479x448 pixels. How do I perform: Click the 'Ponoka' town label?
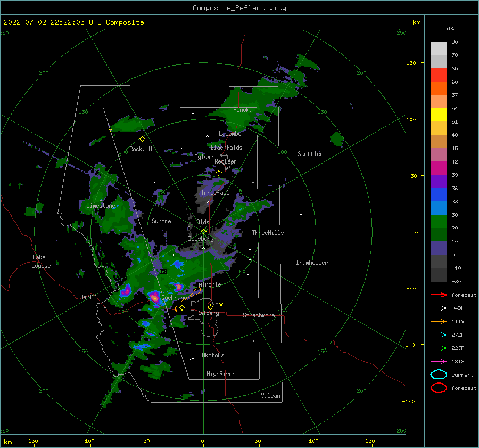pos(243,110)
